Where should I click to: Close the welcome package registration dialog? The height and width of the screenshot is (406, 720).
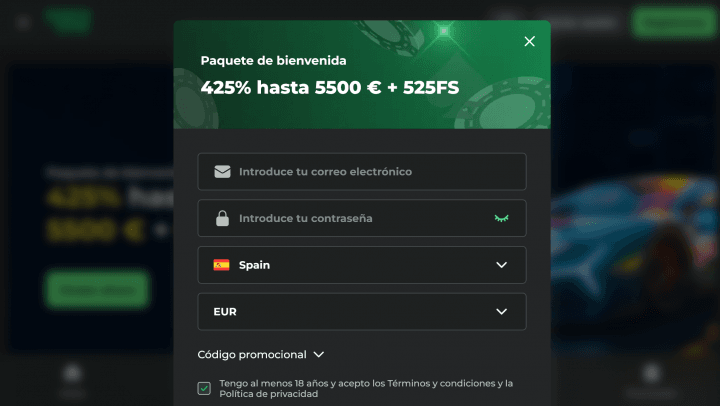tap(529, 41)
